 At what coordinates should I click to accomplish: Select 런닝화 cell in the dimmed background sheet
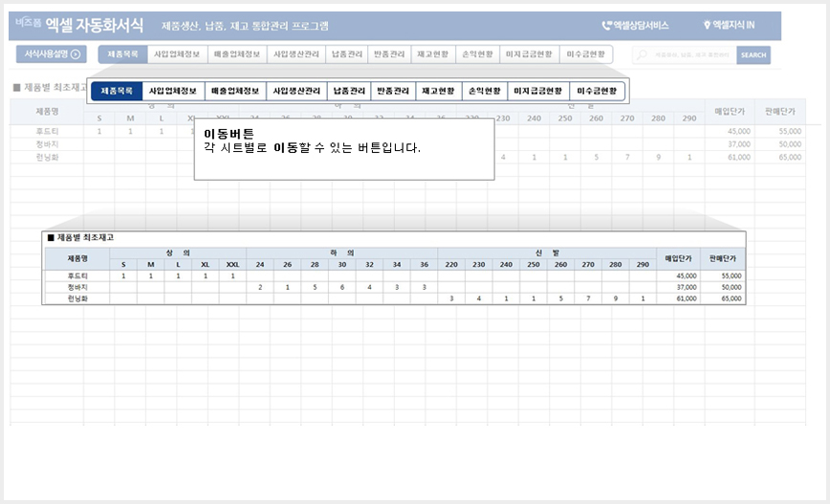pos(47,157)
